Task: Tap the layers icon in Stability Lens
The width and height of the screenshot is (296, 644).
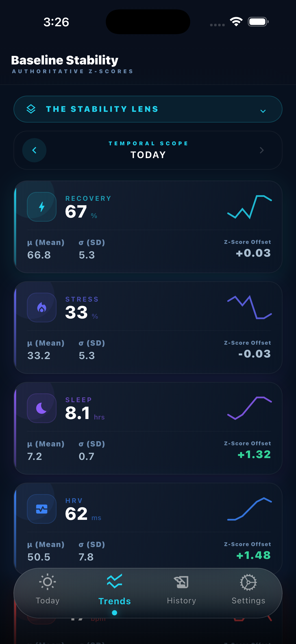Action: 31,109
